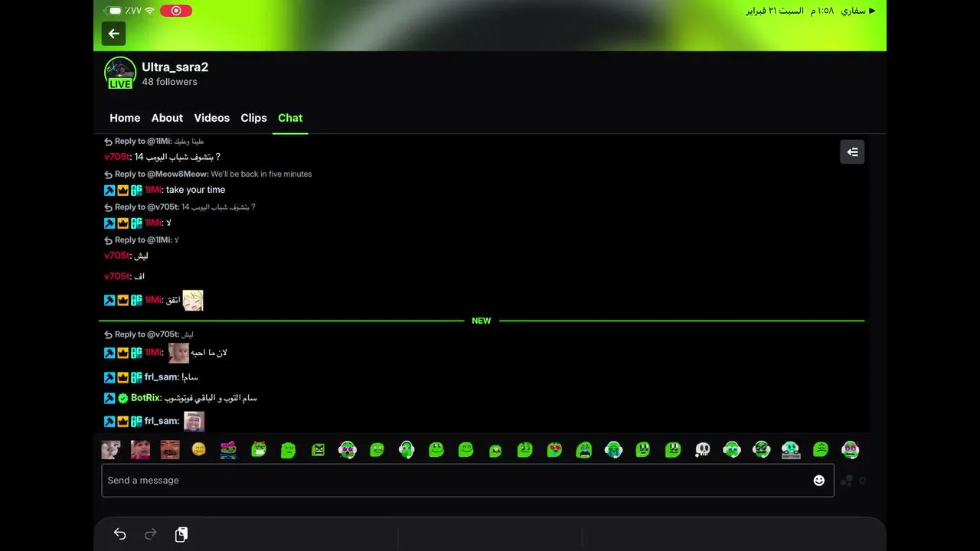Screen dimensions: 980x551
Task: Click the redo arrow in bottom bar
Action: click(151, 534)
